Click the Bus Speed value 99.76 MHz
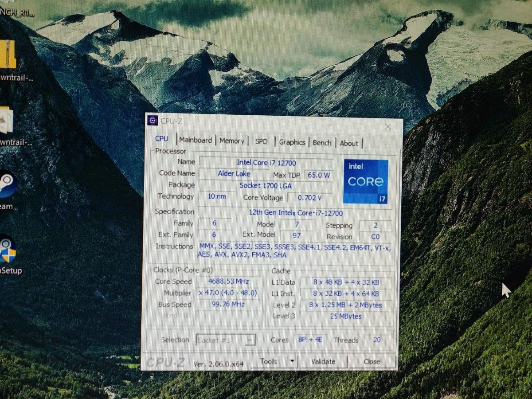Screen dimensions: 532x399 pyautogui.click(x=229, y=304)
